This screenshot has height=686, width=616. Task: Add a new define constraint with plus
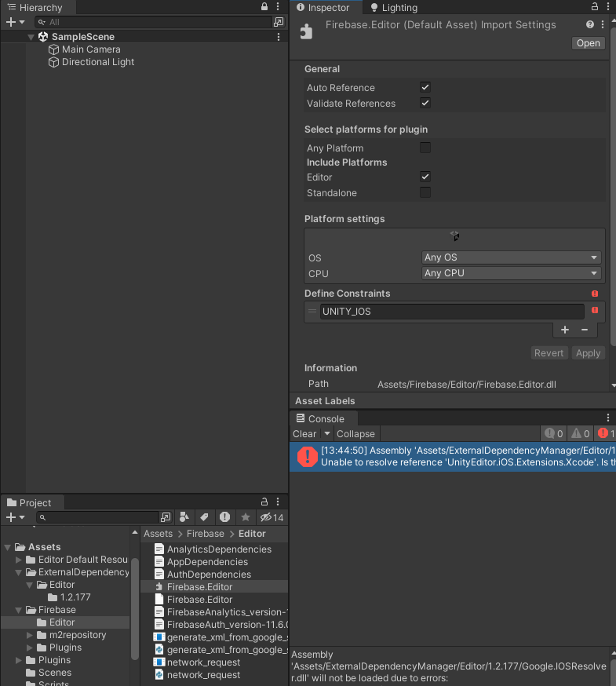(565, 330)
